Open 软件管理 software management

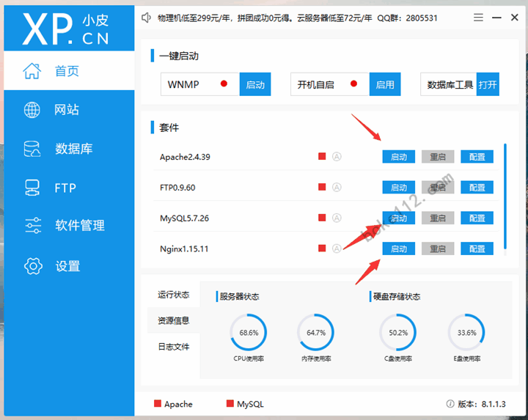[x=69, y=225]
